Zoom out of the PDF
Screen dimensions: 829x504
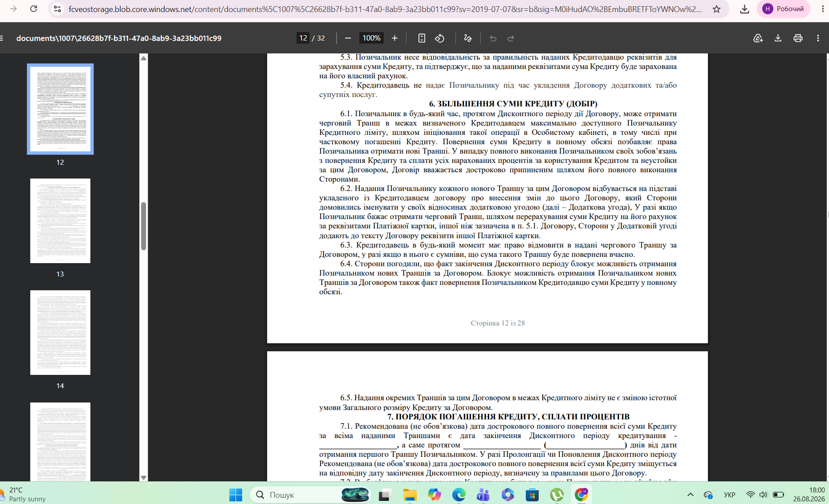click(348, 38)
